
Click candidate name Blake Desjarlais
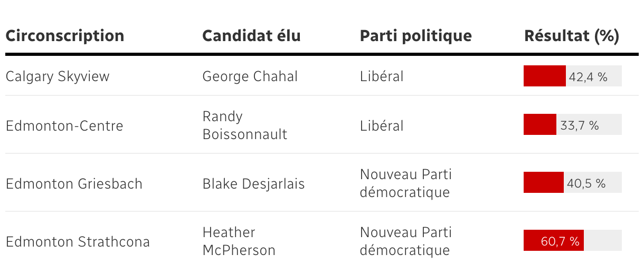pyautogui.click(x=253, y=184)
